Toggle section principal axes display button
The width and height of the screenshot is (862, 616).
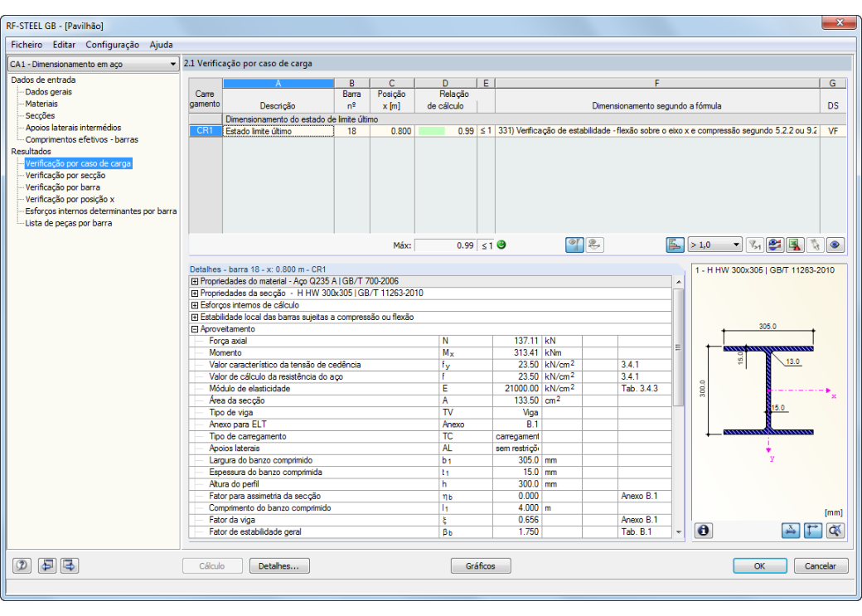(813, 531)
